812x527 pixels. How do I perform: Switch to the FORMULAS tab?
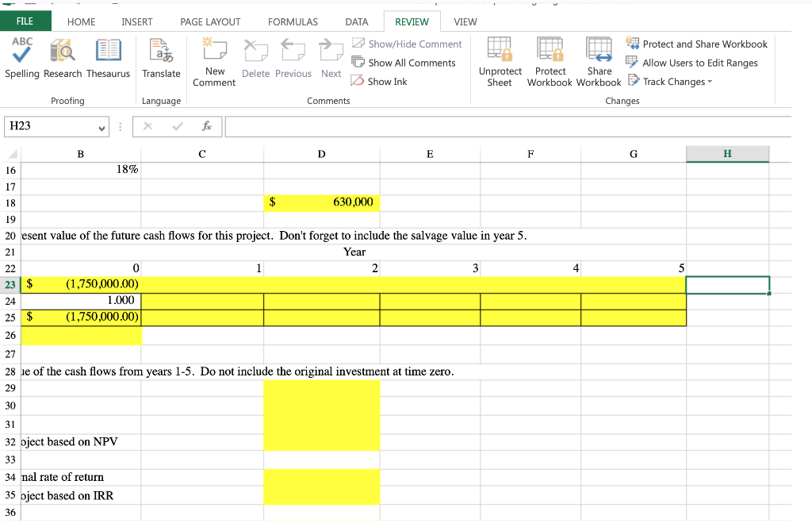point(293,21)
